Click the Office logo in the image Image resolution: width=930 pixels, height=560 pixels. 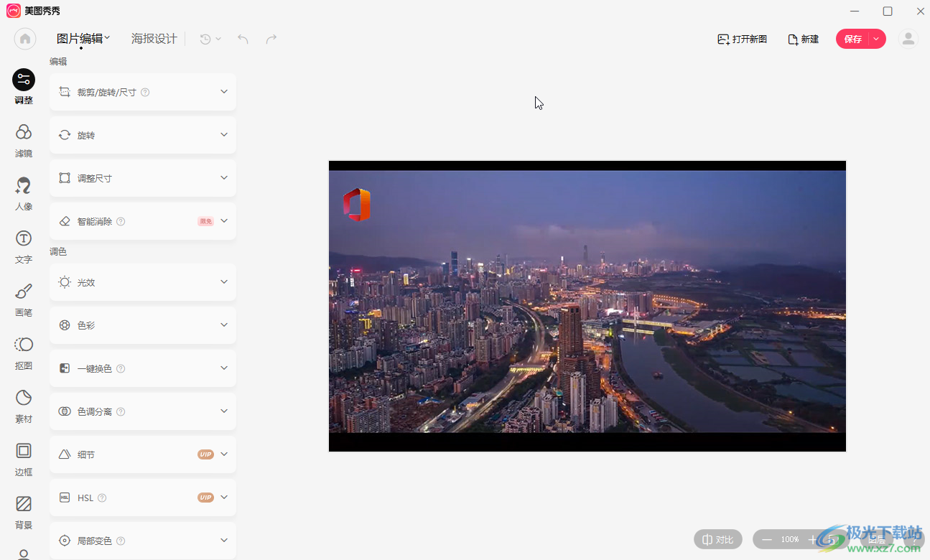[x=356, y=205]
